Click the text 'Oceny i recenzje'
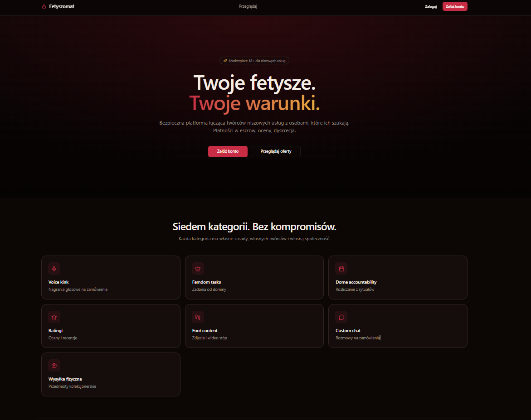Viewport: 531px width, 420px height. 63,338
